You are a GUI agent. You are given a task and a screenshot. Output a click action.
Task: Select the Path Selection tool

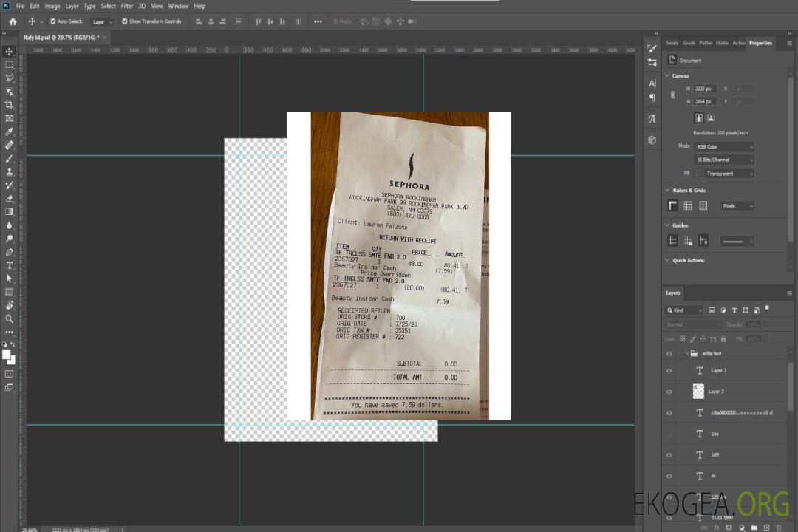(9, 279)
